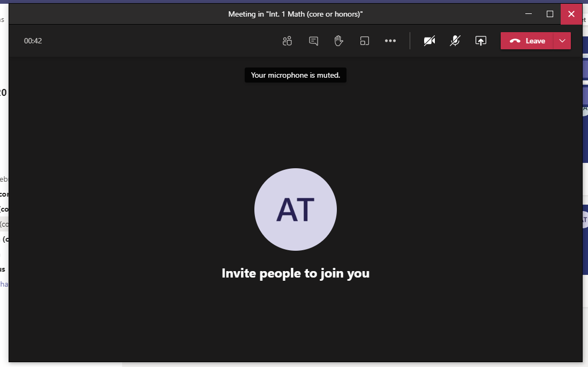The height and width of the screenshot is (367, 588).
Task: Dismiss the microphone muted notification
Action: pyautogui.click(x=296, y=76)
